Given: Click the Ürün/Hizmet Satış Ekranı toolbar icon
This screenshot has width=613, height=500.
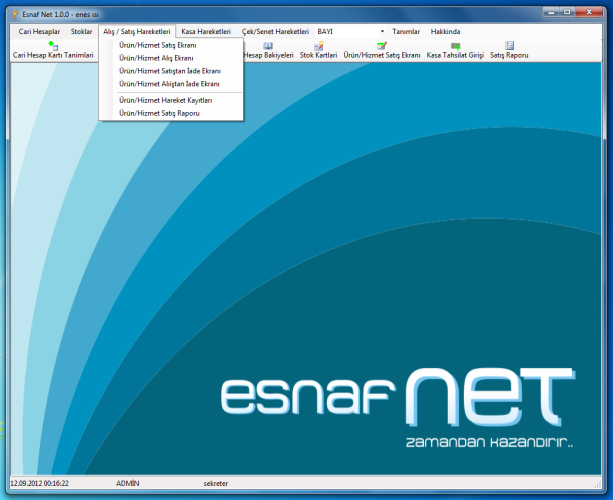Looking at the screenshot, I should pos(382,46).
